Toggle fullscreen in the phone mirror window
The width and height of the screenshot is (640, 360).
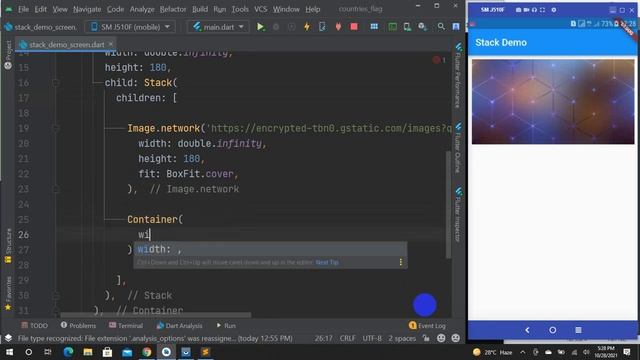click(542, 10)
